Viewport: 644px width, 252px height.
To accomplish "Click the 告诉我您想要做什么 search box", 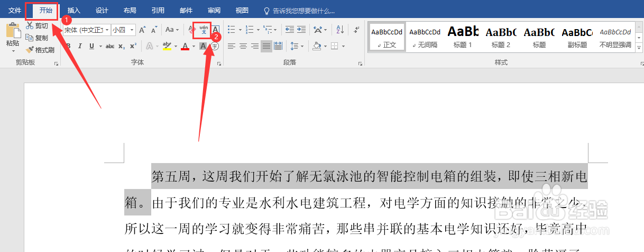I will [300, 11].
